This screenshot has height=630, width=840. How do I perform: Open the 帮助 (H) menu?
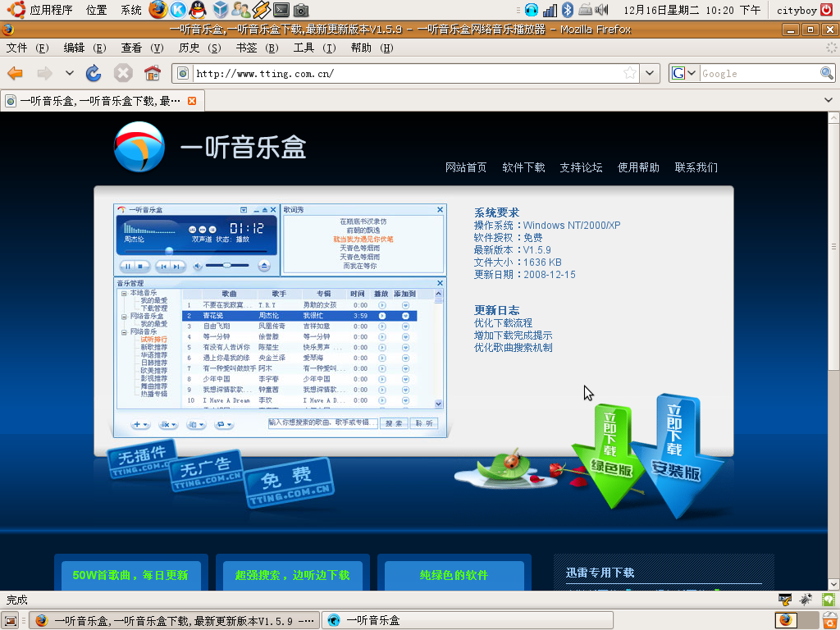pyautogui.click(x=372, y=48)
